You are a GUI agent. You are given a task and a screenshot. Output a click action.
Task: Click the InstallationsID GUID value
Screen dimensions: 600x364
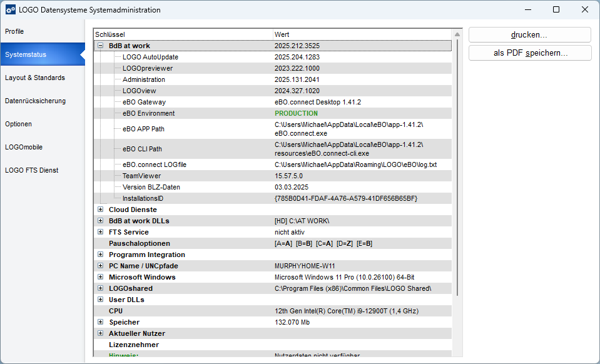click(346, 198)
